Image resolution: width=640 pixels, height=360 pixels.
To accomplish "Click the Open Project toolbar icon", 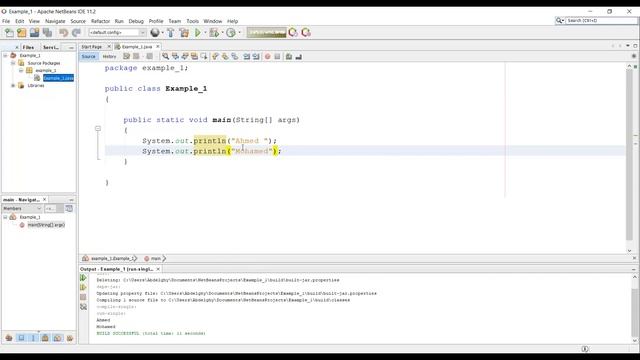I will (35, 33).
